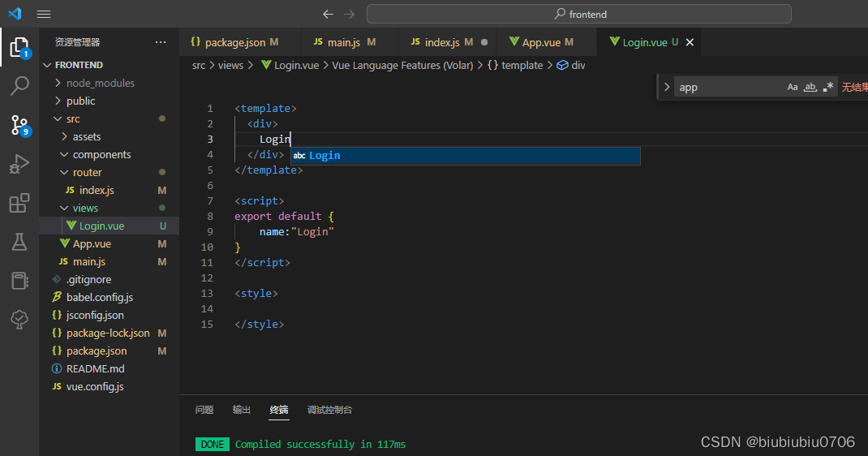This screenshot has width=868, height=456.
Task: Collapse the router folder
Action: click(87, 172)
